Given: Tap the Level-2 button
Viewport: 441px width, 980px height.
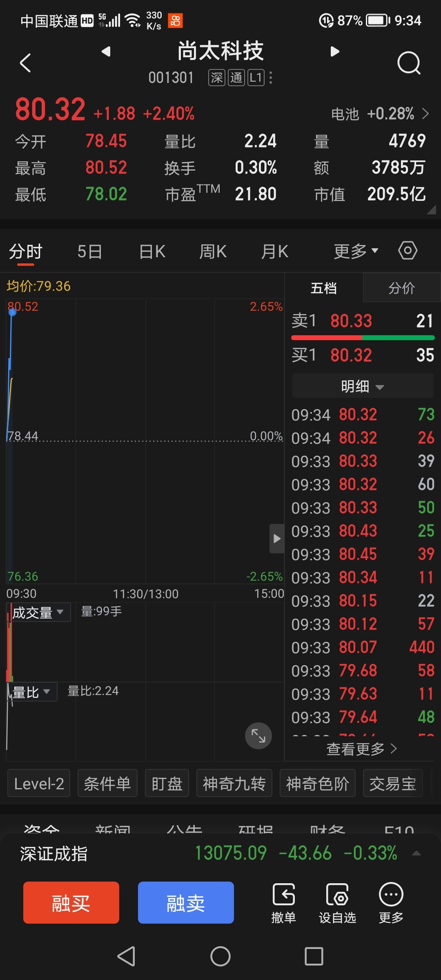Looking at the screenshot, I should click(39, 783).
